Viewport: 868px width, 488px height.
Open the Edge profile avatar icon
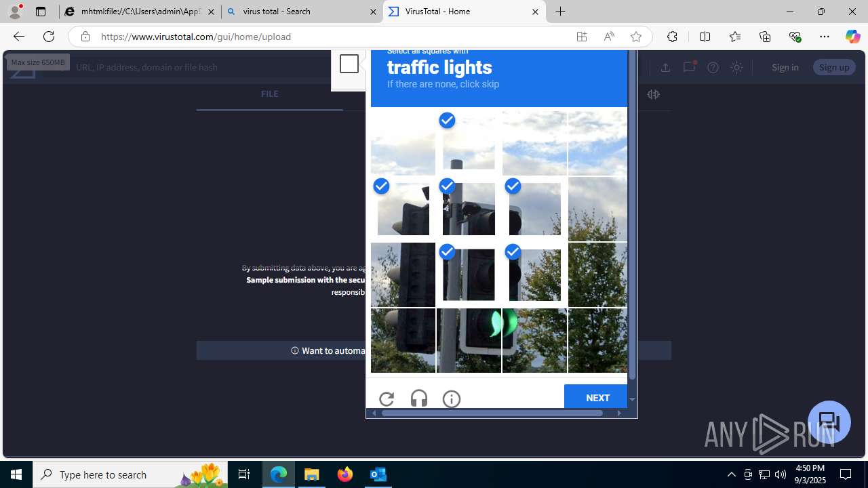click(x=15, y=12)
